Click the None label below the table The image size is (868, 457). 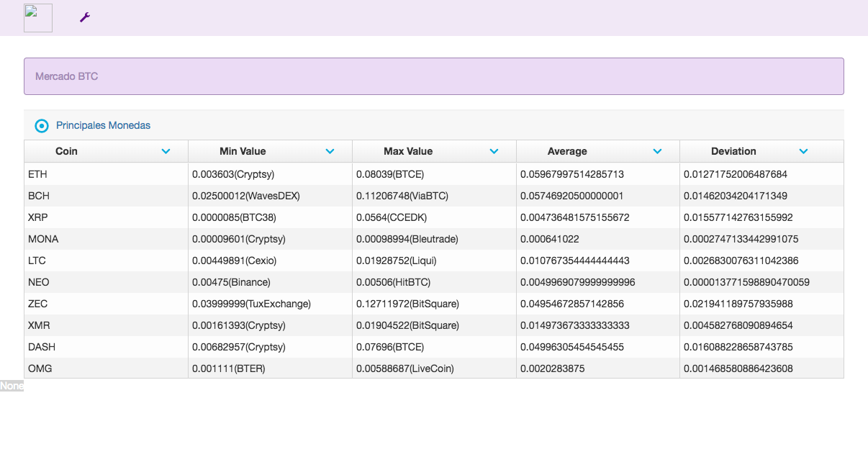pos(12,386)
